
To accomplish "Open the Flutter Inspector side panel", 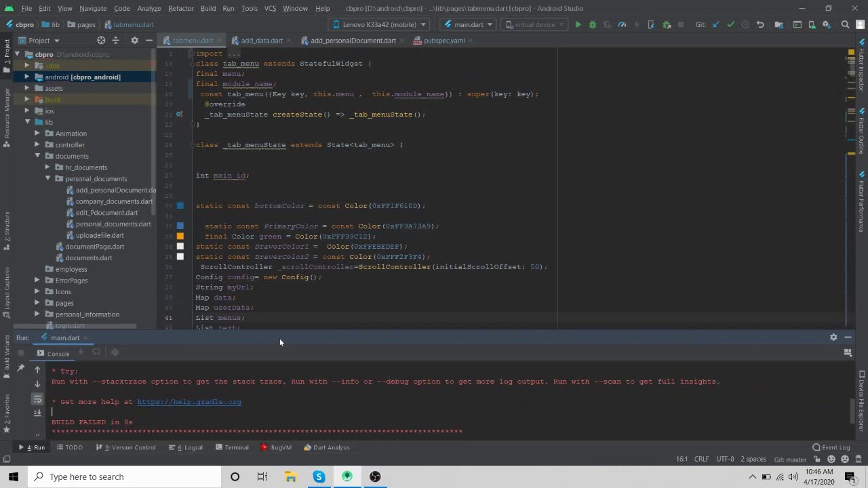I will pyautogui.click(x=861, y=66).
